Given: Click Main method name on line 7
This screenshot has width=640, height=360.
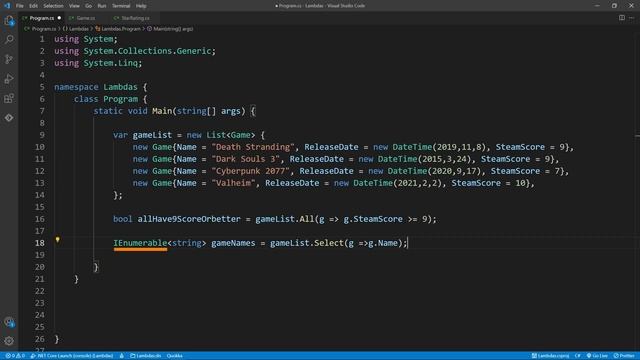Looking at the screenshot, I should coord(162,111).
